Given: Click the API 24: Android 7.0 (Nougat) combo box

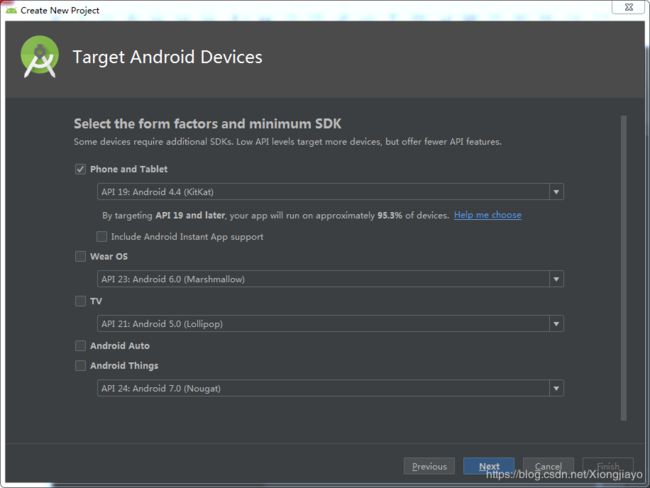Looking at the screenshot, I should pos(330,388).
